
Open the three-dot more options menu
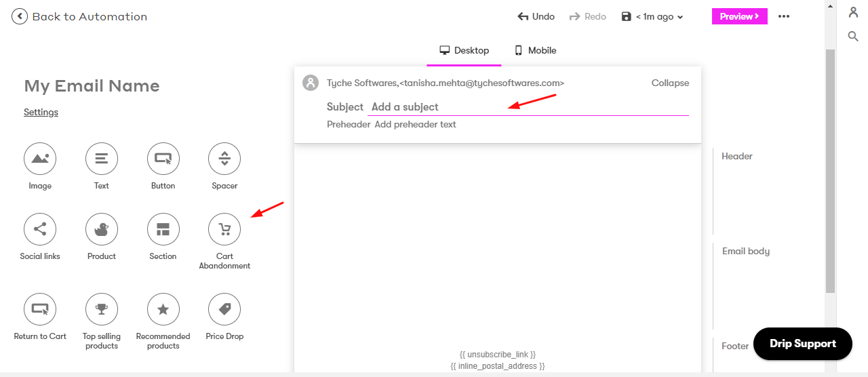tap(784, 16)
